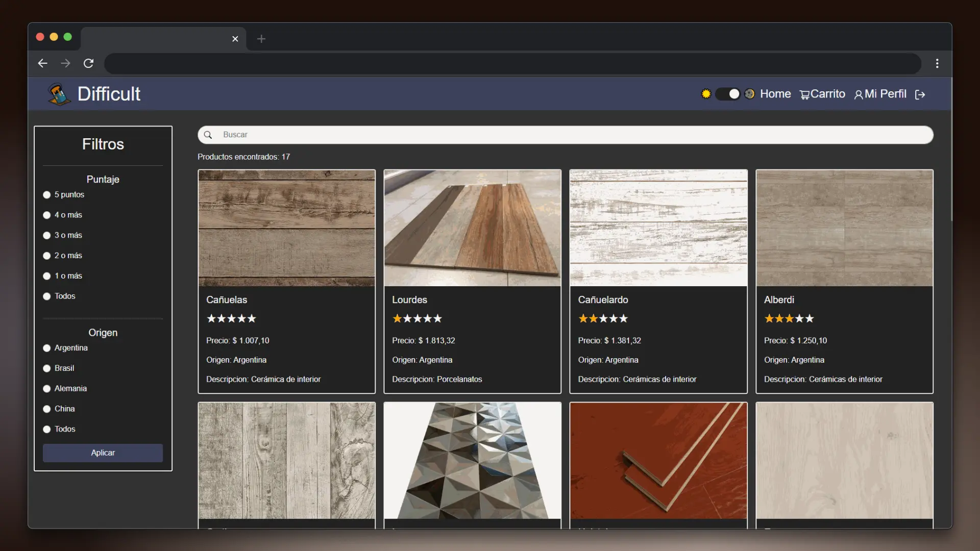Go back in browser
This screenshot has height=551, width=980.
point(43,63)
